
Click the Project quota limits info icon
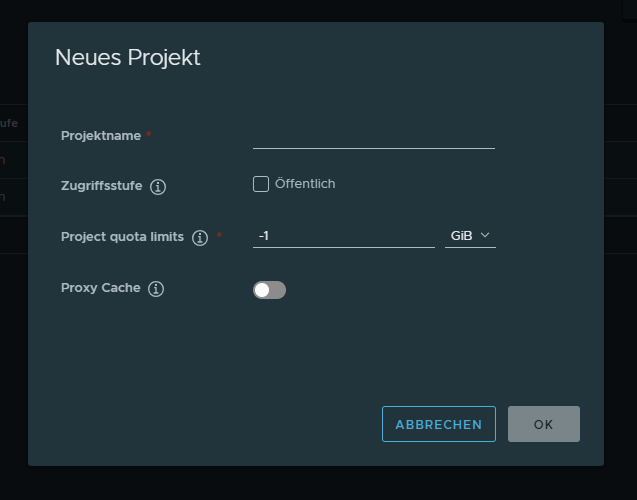[x=200, y=238]
